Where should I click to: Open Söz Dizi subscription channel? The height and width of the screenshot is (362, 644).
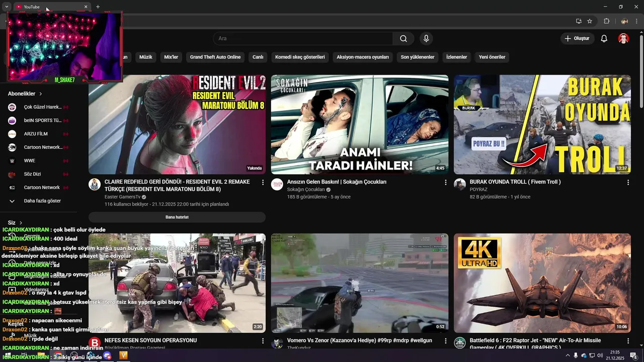38,174
